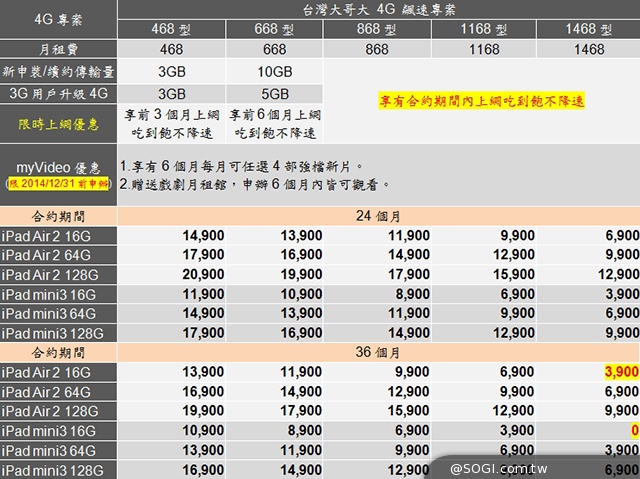The height and width of the screenshot is (479, 640).
Task: Select the "868 型" plan column header
Action: pos(376,29)
